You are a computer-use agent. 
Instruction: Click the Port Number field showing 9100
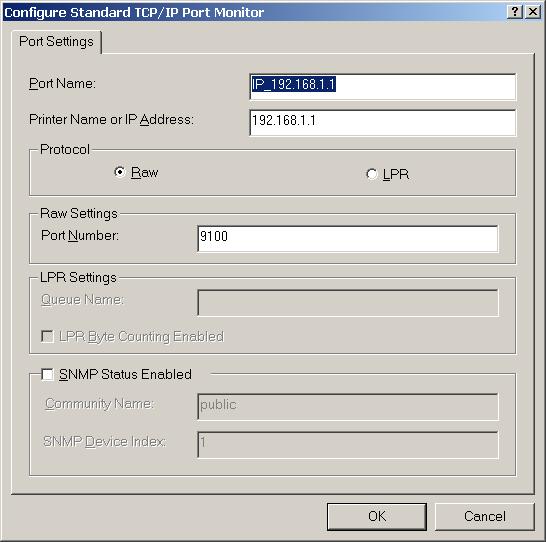tap(348, 239)
